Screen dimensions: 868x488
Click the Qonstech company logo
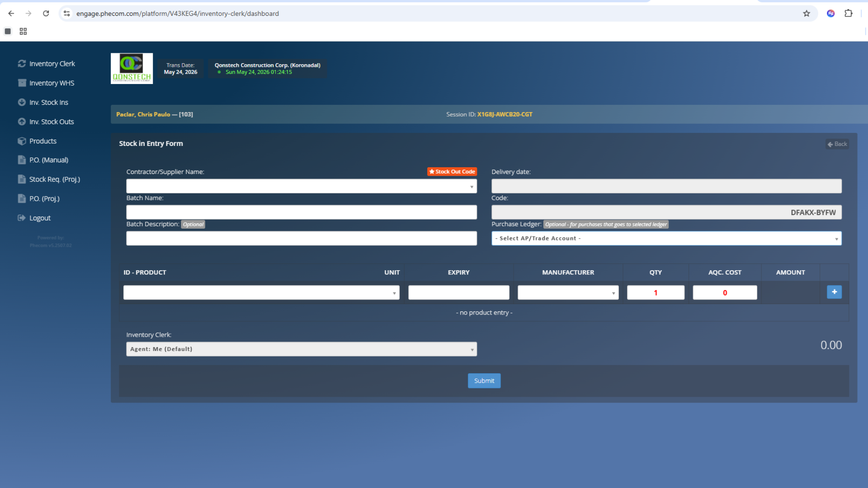[x=132, y=69]
